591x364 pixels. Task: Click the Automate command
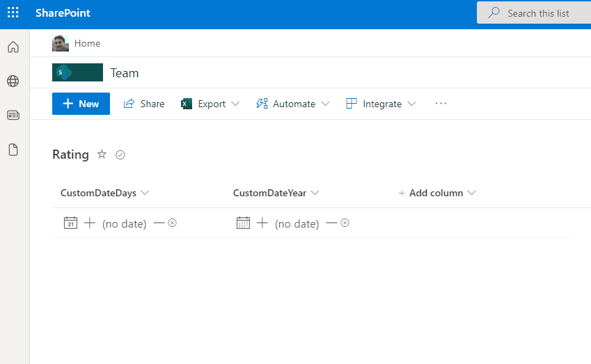(x=286, y=104)
